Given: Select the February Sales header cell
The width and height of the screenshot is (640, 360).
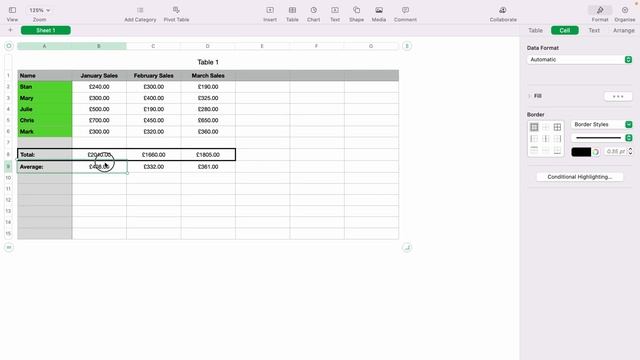Looking at the screenshot, I should point(153,76).
